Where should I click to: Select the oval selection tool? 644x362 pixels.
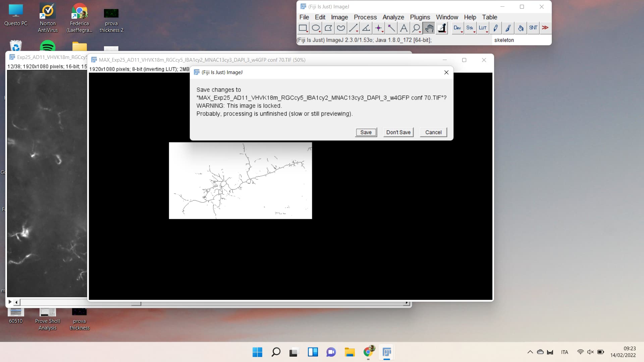(316, 28)
